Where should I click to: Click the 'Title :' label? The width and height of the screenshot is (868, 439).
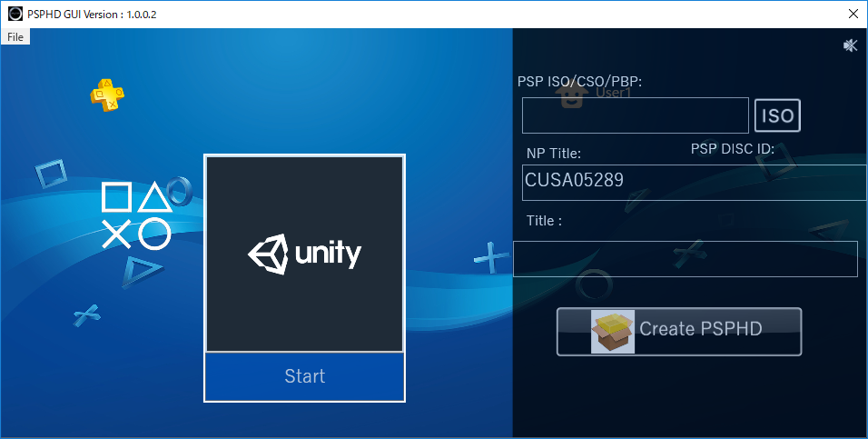[544, 221]
